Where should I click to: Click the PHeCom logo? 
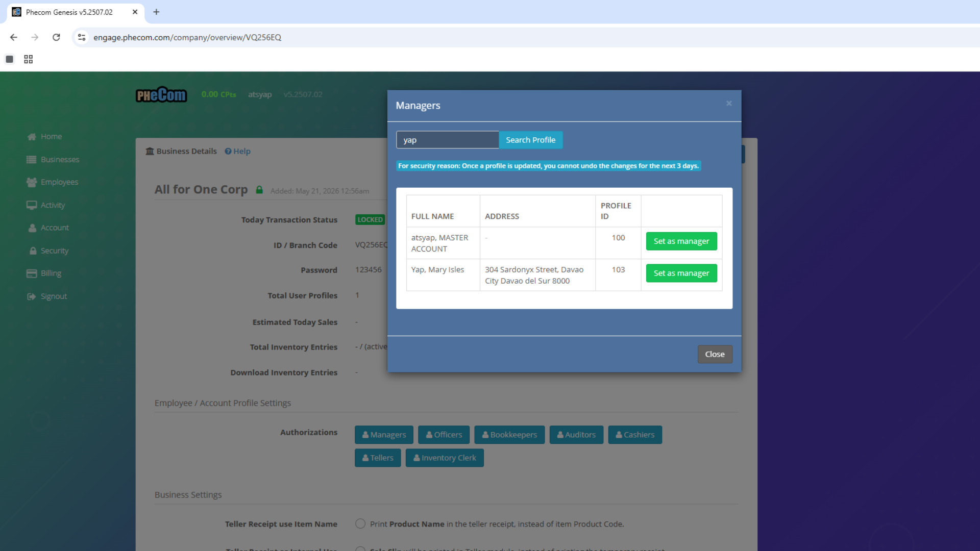tap(161, 94)
